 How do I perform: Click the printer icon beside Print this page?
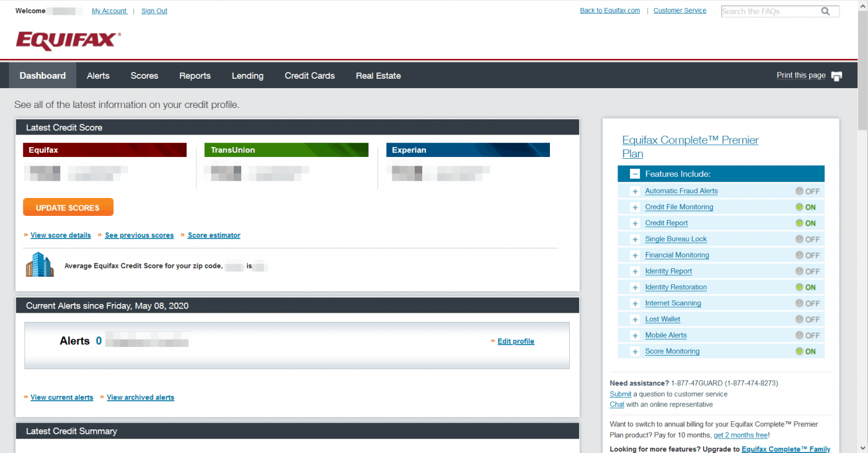point(836,76)
